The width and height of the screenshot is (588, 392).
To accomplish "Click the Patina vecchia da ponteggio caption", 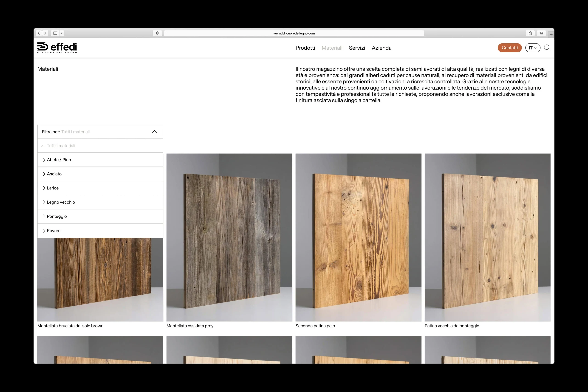I will [x=452, y=326].
